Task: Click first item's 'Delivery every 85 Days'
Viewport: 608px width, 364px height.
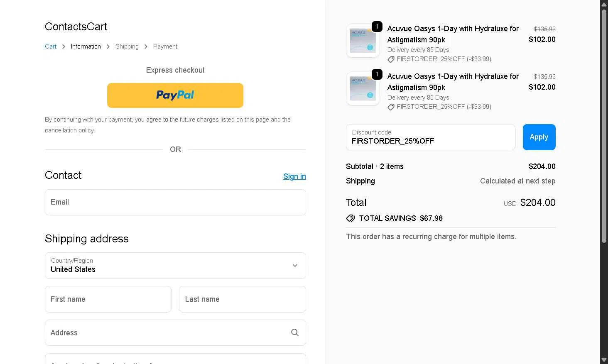Action: (x=418, y=50)
